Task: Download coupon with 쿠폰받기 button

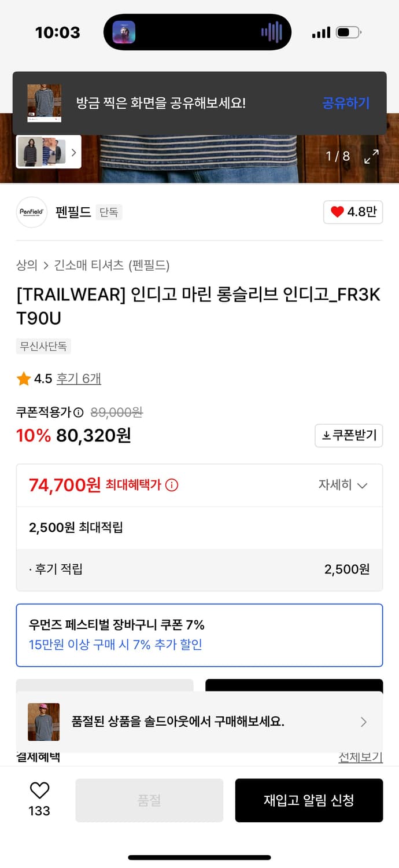Action: tap(349, 436)
